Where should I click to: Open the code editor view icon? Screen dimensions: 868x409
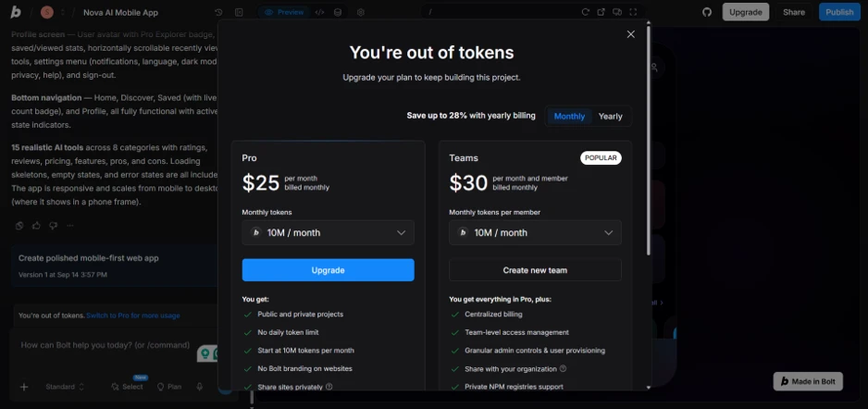[319, 12]
